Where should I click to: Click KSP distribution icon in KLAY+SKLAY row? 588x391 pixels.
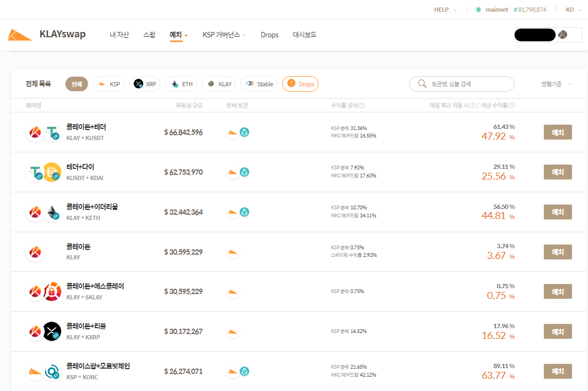pos(233,292)
